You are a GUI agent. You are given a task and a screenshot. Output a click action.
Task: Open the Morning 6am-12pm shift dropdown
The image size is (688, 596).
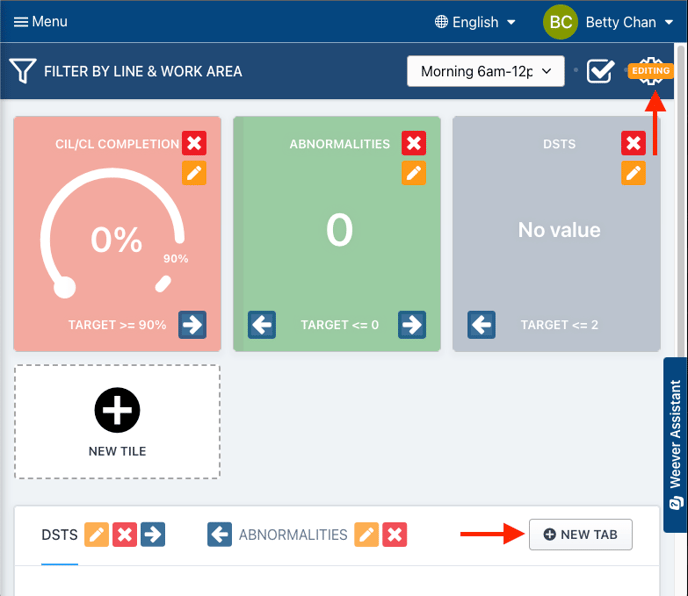click(486, 72)
